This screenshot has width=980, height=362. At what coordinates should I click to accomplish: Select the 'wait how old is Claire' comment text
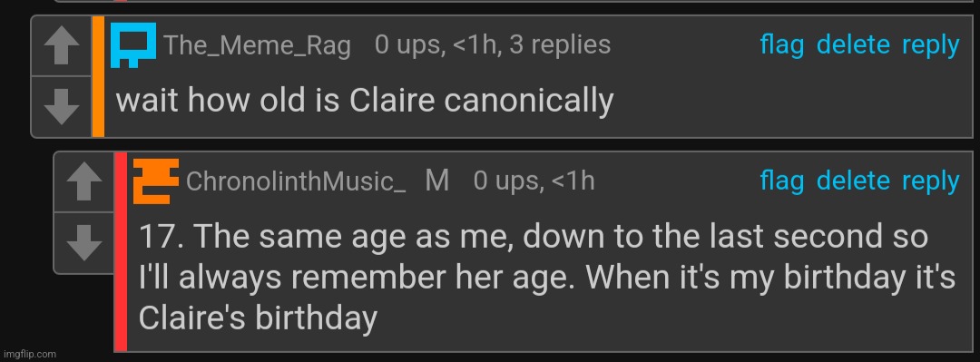[365, 102]
